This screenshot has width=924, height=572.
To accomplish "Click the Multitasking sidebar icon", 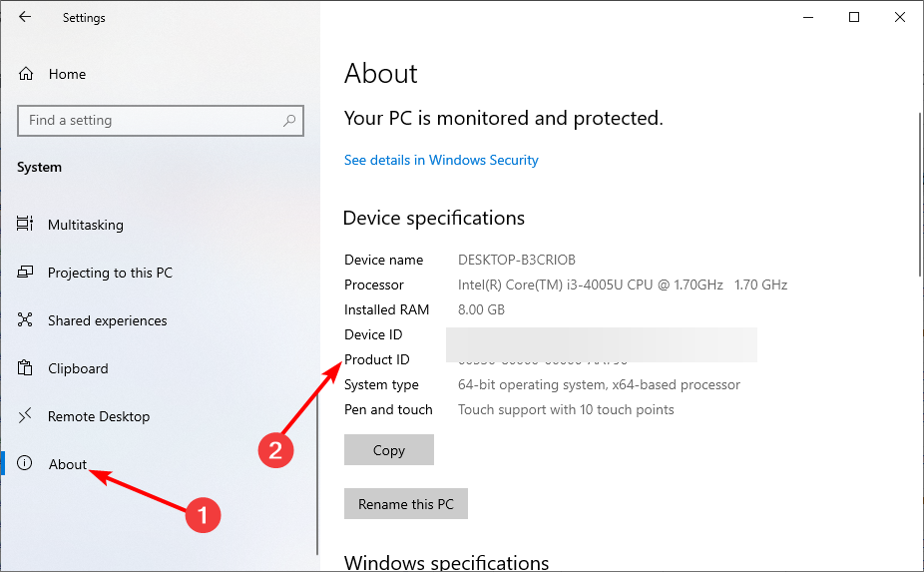I will click(x=26, y=225).
